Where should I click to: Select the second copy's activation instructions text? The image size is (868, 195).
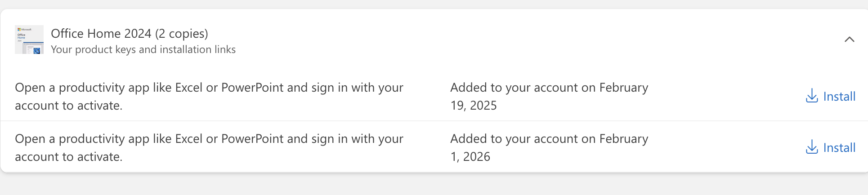pos(209,147)
